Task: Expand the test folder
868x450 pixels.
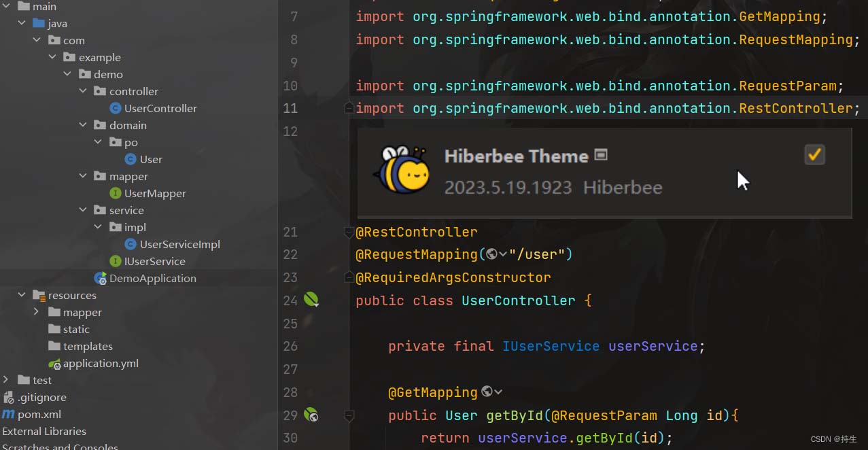Action: pos(7,380)
